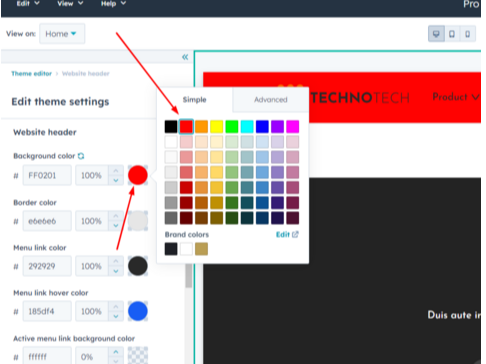Viewport: 486px width, 364px height.
Task: Decrease Border color opacity stepper down
Action: coord(116,226)
